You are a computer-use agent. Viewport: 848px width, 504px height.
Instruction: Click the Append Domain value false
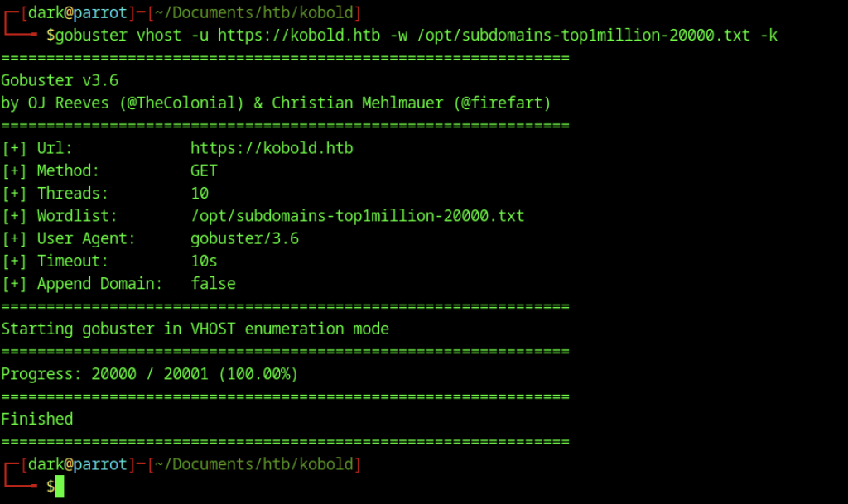pos(213,284)
